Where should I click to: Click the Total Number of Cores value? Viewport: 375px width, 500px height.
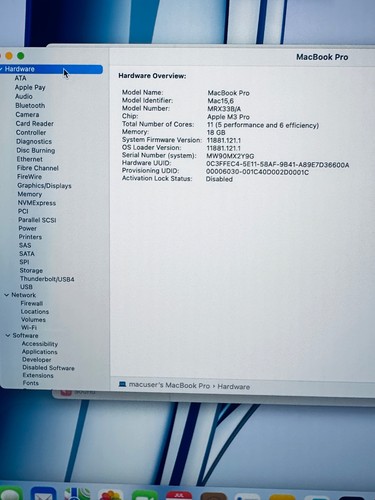tap(263, 125)
